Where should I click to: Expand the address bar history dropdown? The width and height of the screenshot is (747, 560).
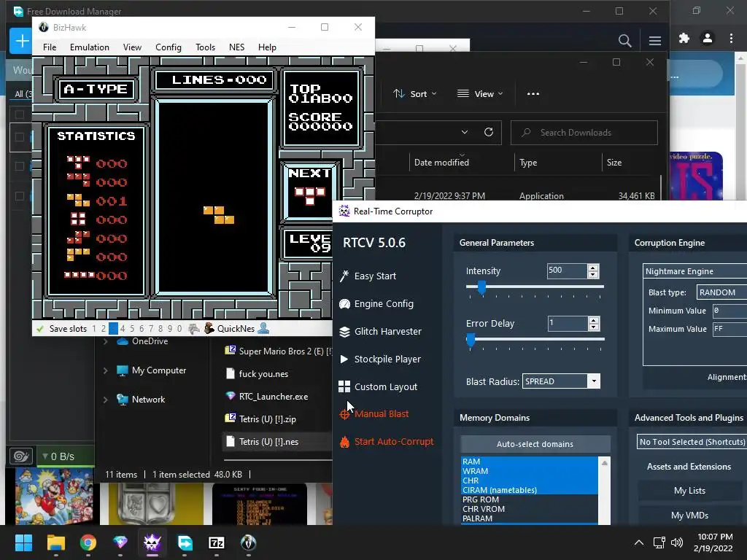465,133
